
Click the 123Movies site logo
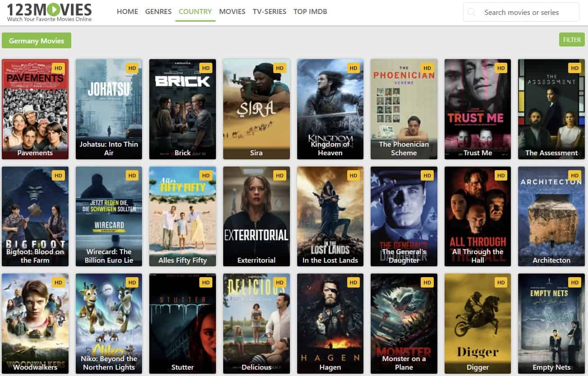tap(49, 12)
